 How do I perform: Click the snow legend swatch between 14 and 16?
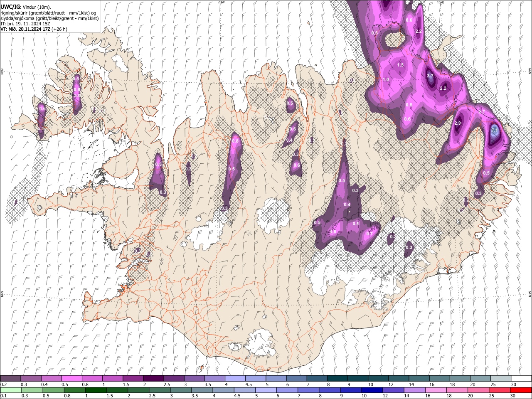(419, 378)
